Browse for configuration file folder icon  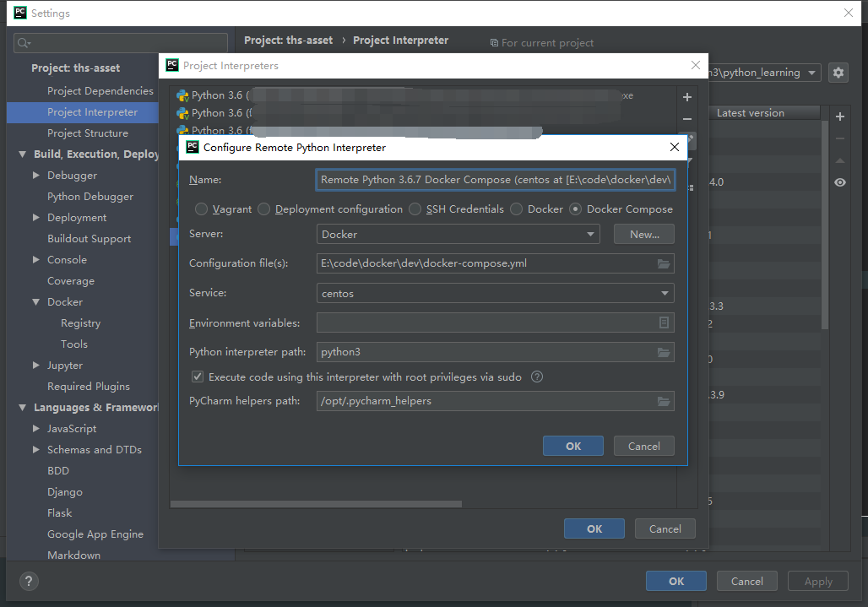point(663,264)
